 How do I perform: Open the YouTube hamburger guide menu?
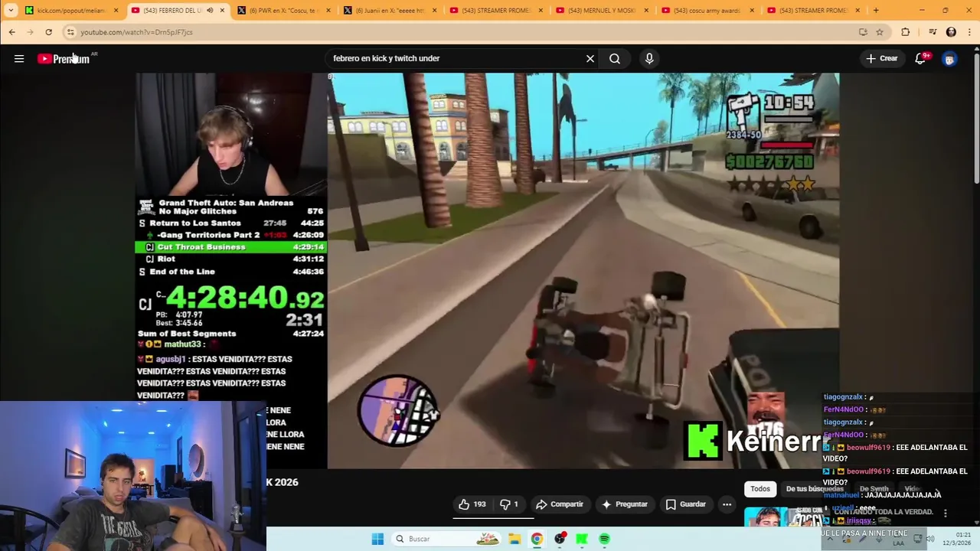pos(19,58)
